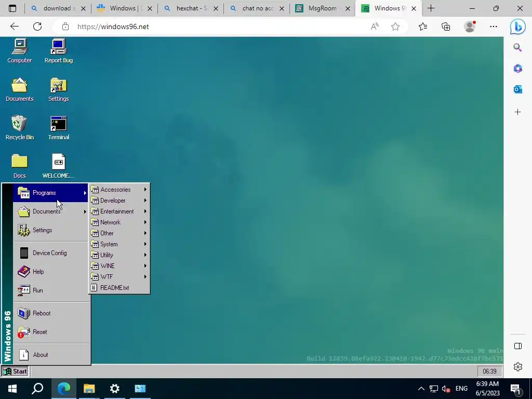Open a new browser tab
532x399 pixels.
(x=431, y=8)
